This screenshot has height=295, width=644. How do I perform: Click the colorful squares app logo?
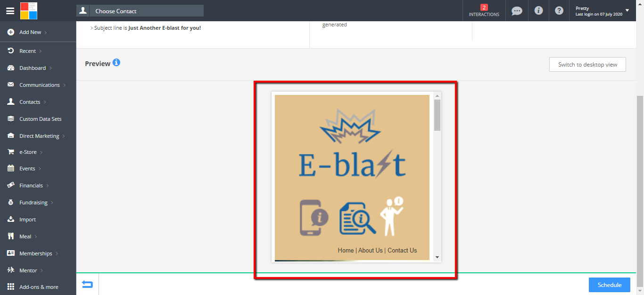tap(29, 10)
